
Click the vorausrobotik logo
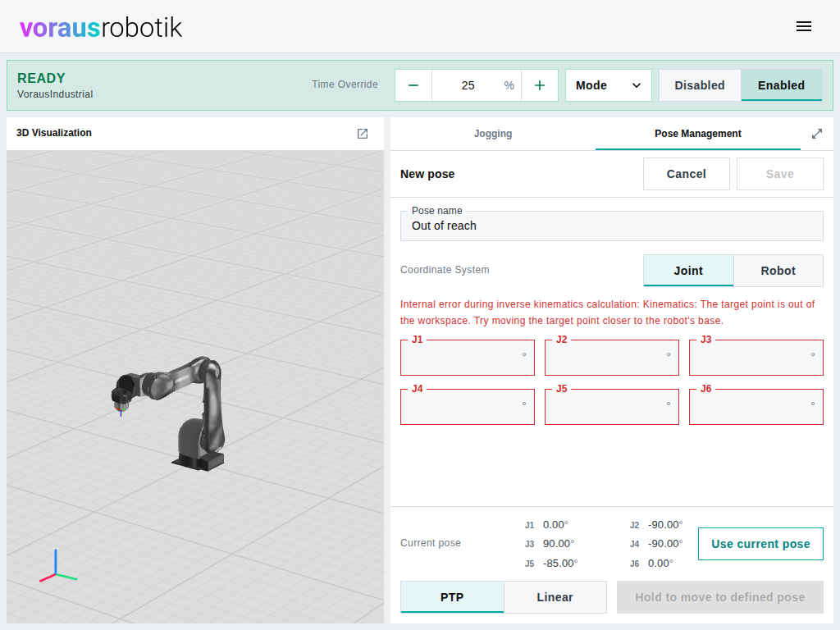[101, 27]
